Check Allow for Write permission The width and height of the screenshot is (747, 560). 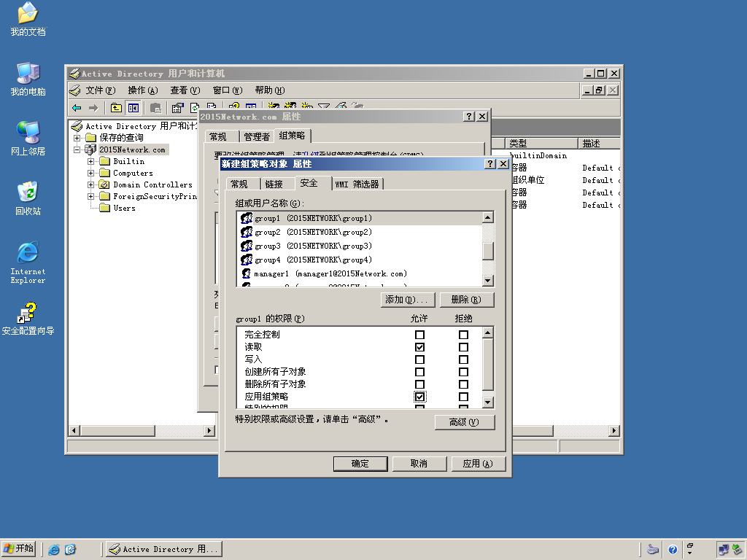coord(419,359)
